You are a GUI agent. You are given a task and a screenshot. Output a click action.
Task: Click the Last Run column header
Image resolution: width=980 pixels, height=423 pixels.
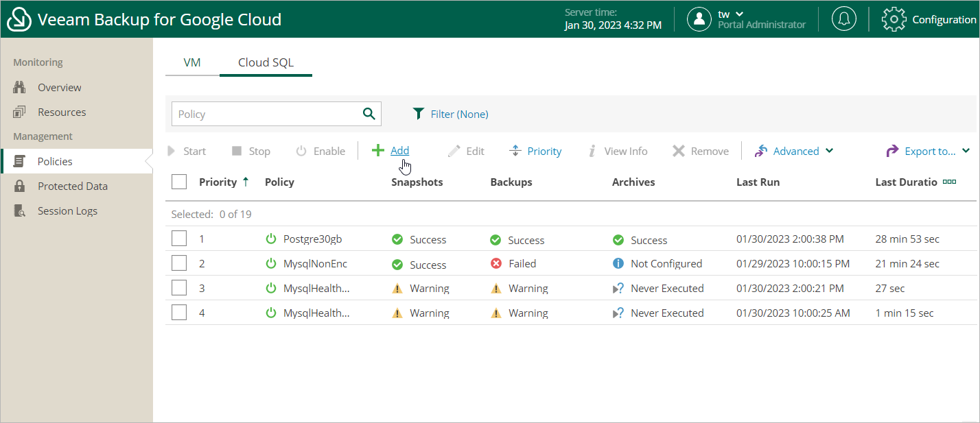coord(758,182)
